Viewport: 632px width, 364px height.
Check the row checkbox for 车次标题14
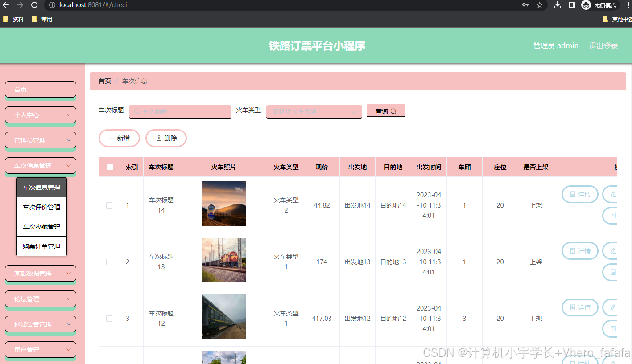coord(109,205)
